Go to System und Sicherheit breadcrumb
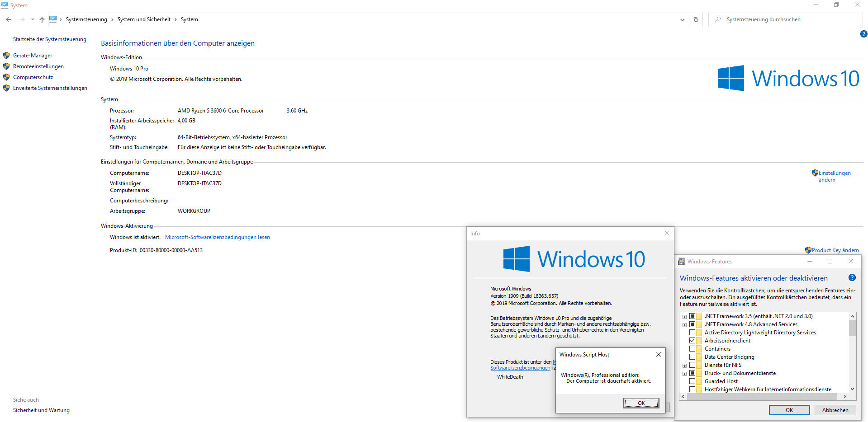Screen dimensions: 868x422 (x=144, y=19)
